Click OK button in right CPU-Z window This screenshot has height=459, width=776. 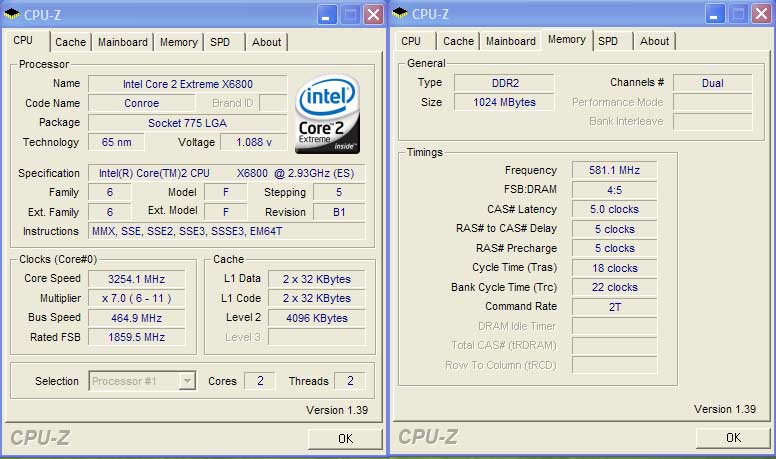pos(733,437)
